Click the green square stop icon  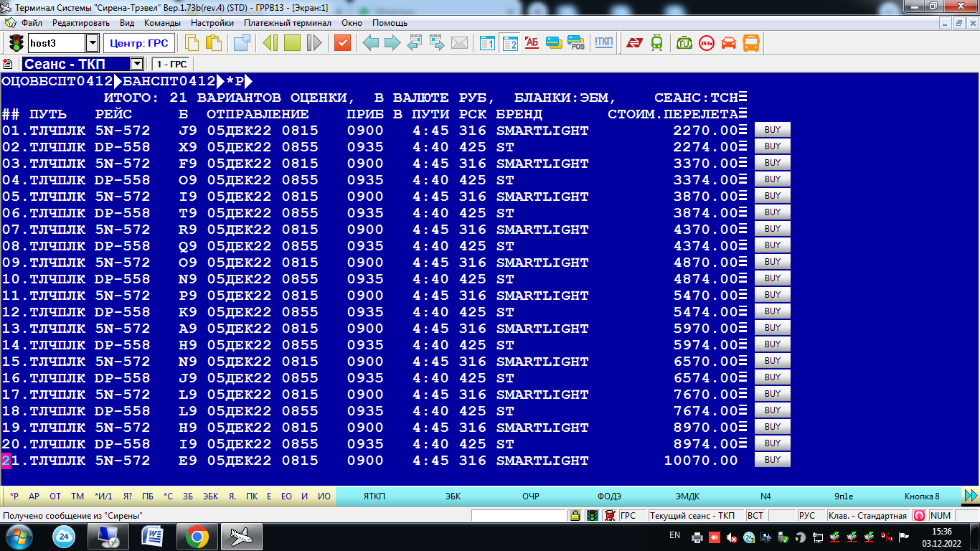pos(292,43)
